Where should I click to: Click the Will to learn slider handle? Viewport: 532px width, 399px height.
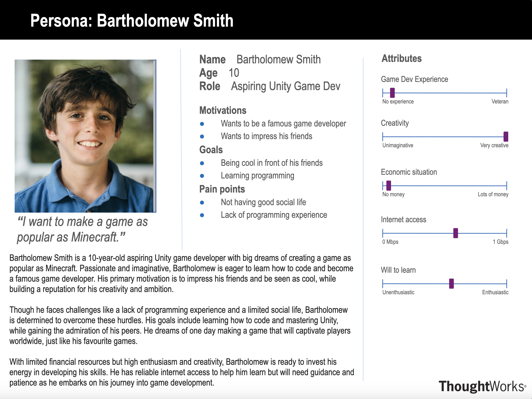coord(451,284)
